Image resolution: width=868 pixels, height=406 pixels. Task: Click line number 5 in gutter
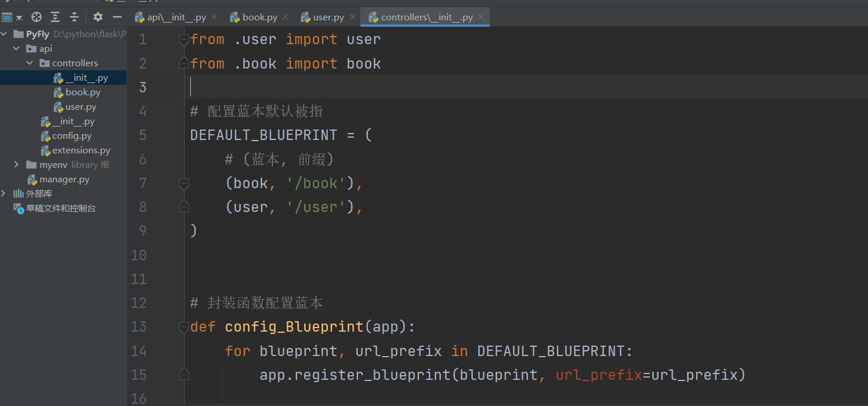pyautogui.click(x=143, y=135)
